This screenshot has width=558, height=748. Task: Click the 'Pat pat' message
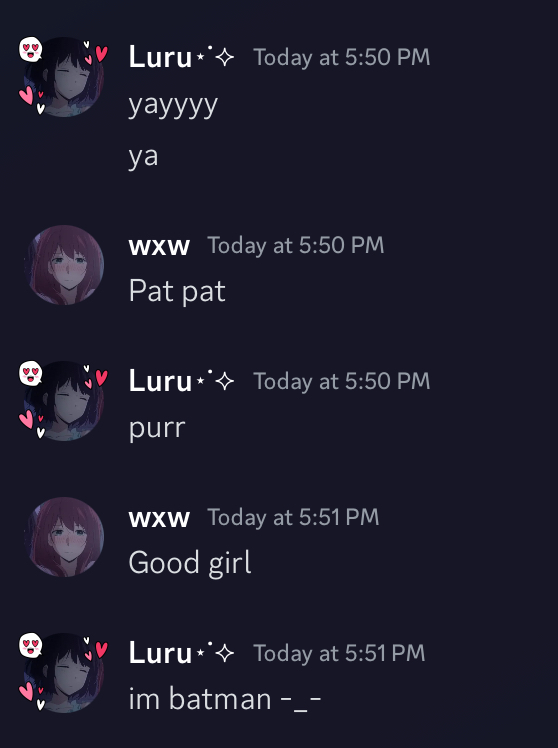[x=177, y=291]
